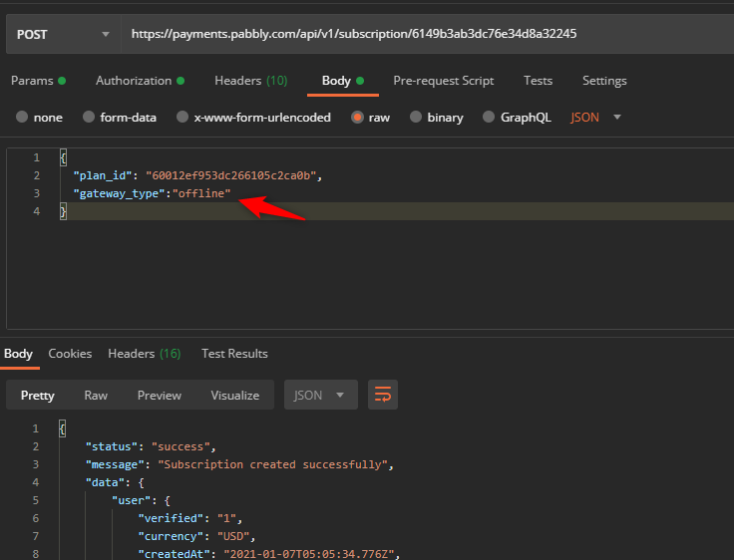The image size is (734, 560).
Task: Toggle the response line wrap icon
Action: (383, 395)
